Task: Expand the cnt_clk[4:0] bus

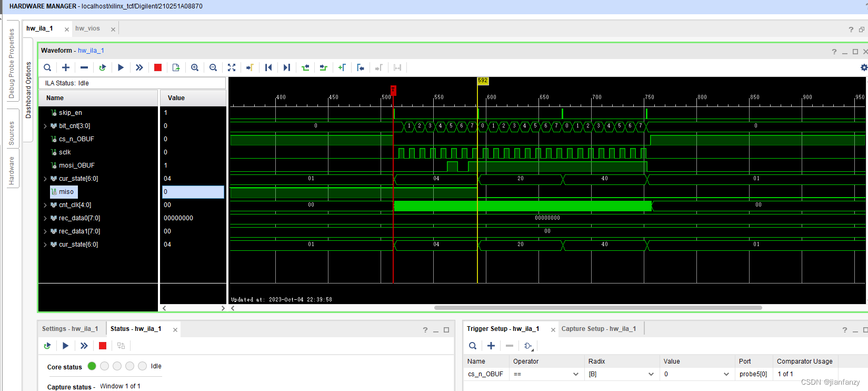Action: [x=45, y=205]
